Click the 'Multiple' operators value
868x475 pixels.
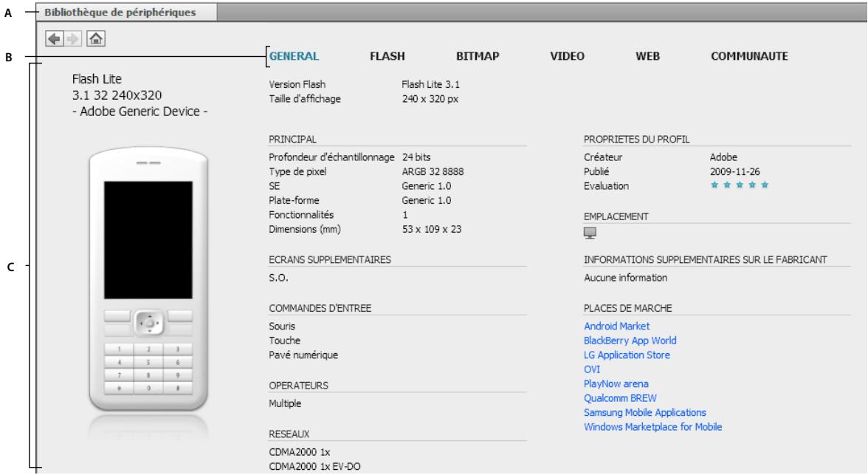(x=285, y=403)
